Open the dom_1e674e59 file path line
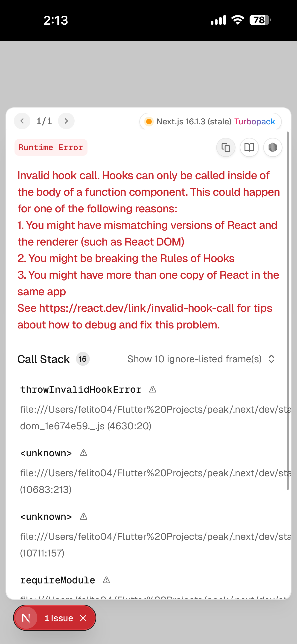 [86, 426]
